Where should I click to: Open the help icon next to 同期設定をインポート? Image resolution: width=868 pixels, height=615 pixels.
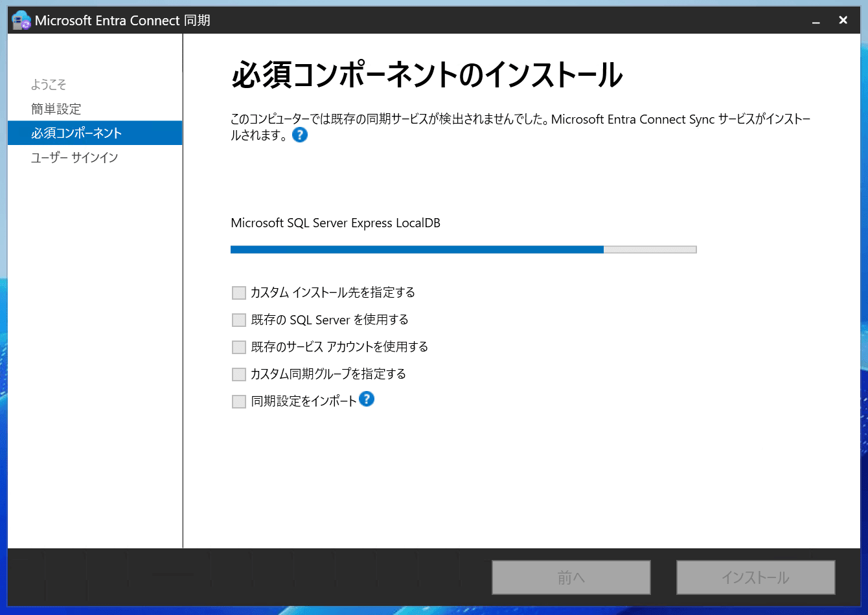367,399
